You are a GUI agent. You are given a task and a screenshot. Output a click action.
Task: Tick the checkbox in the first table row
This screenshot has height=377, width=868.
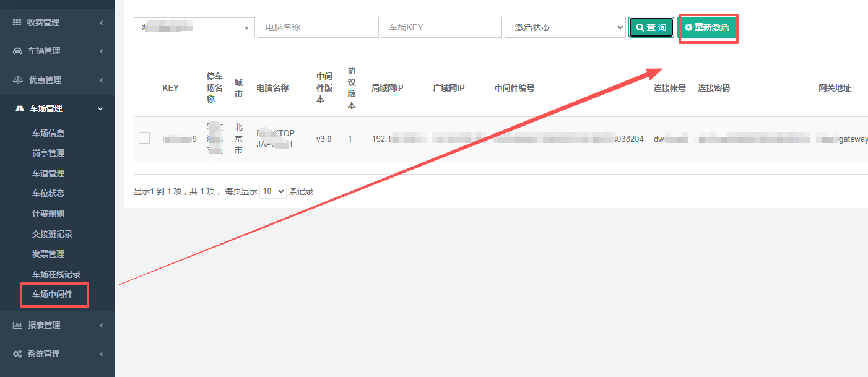click(144, 138)
